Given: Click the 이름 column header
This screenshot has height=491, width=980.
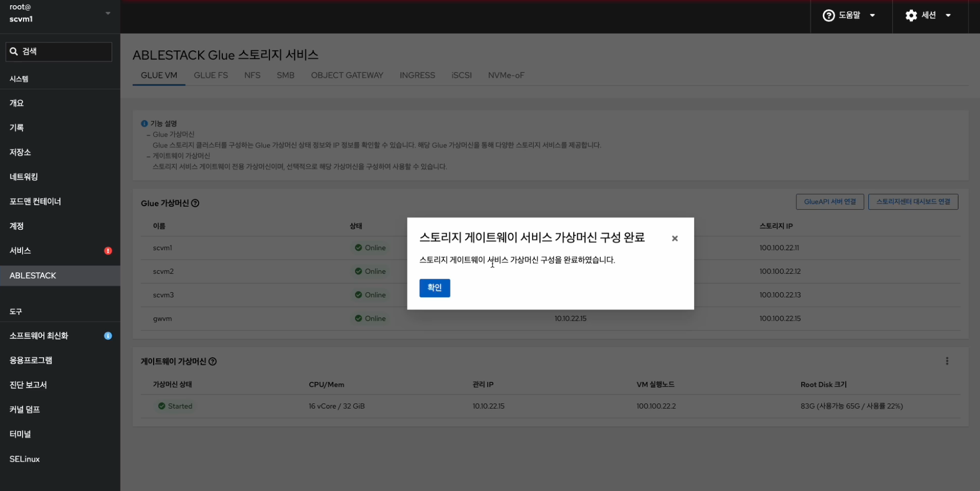Looking at the screenshot, I should pyautogui.click(x=159, y=226).
